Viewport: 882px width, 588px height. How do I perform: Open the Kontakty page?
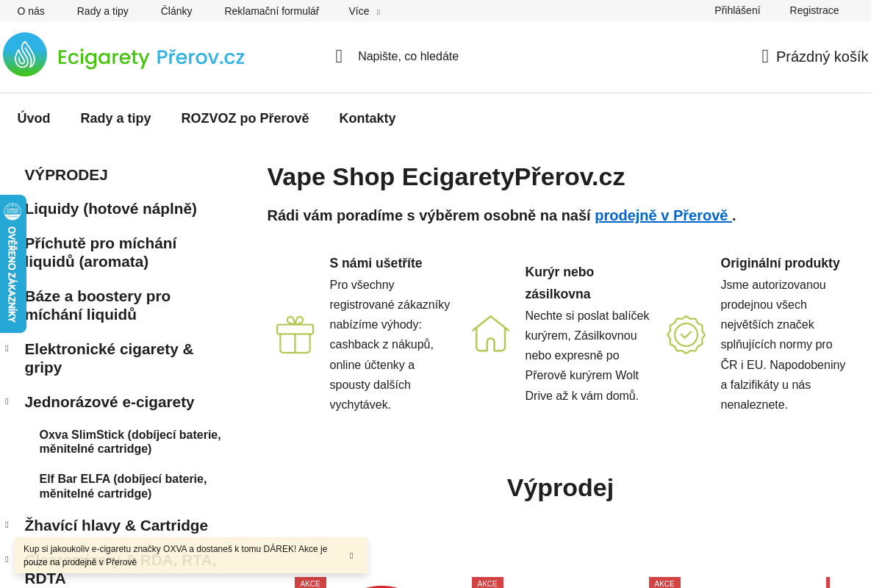point(367,118)
